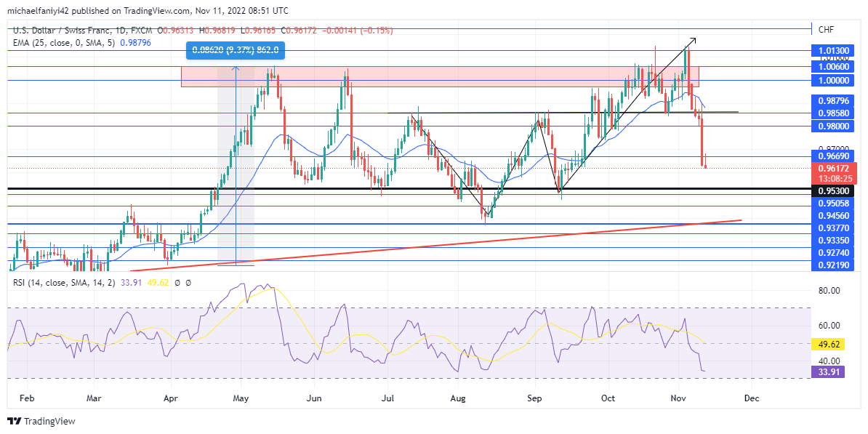Click the 80.00 tick on the RSI scale
The width and height of the screenshot is (868, 434).
coord(828,290)
